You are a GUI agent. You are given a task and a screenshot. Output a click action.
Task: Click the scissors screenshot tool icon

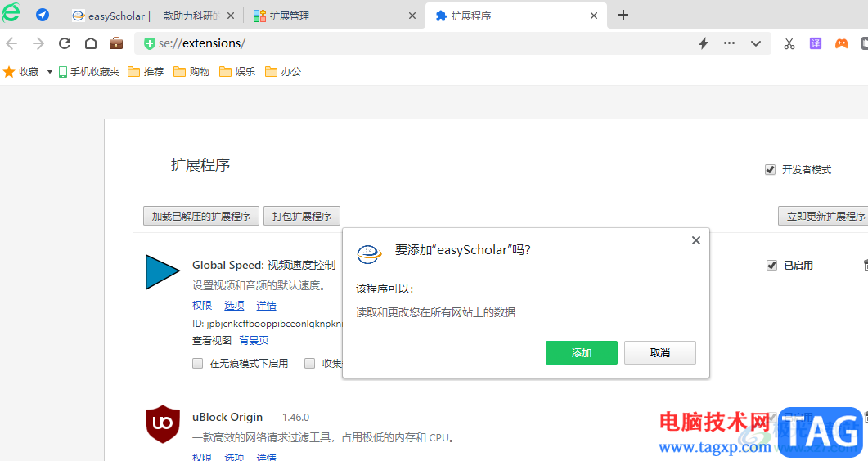click(x=789, y=43)
